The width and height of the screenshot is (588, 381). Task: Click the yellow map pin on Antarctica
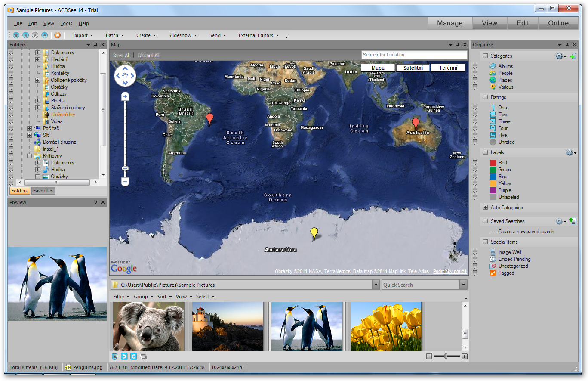click(314, 234)
